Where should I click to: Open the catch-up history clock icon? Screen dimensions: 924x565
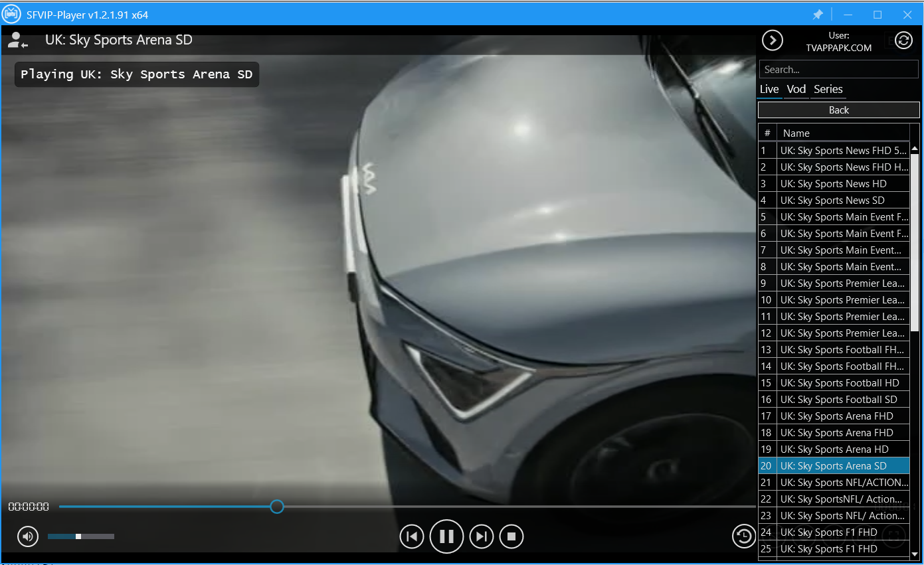click(x=744, y=536)
